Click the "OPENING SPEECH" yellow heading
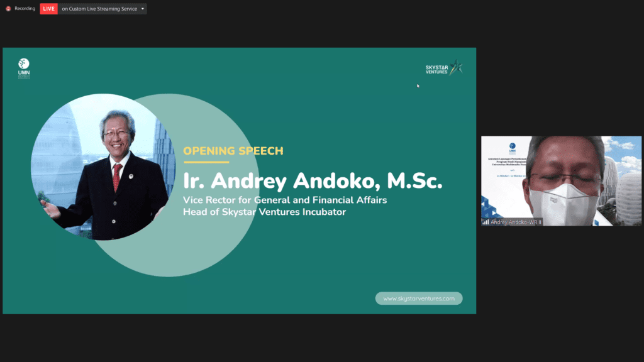The image size is (644, 362). (x=233, y=151)
